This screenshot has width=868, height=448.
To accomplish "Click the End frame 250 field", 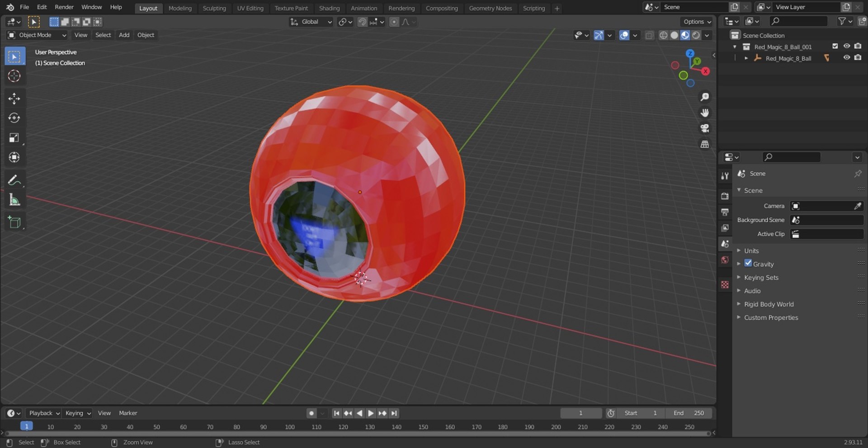I will click(x=689, y=413).
